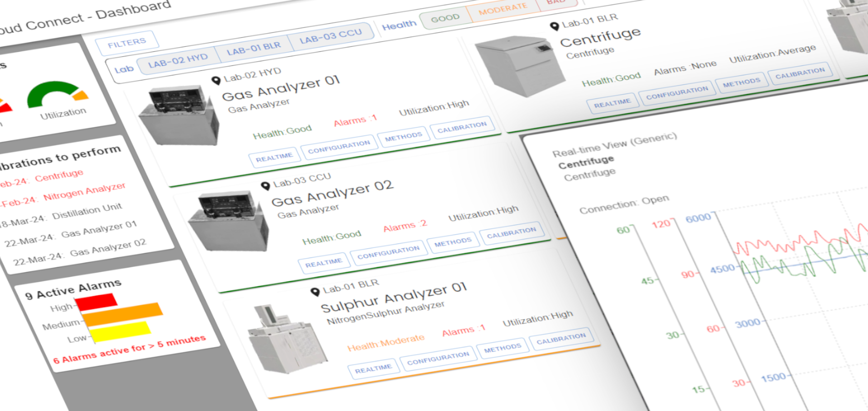Click 'Connection: Open' in Real-time View
868x411 pixels.
click(x=624, y=204)
